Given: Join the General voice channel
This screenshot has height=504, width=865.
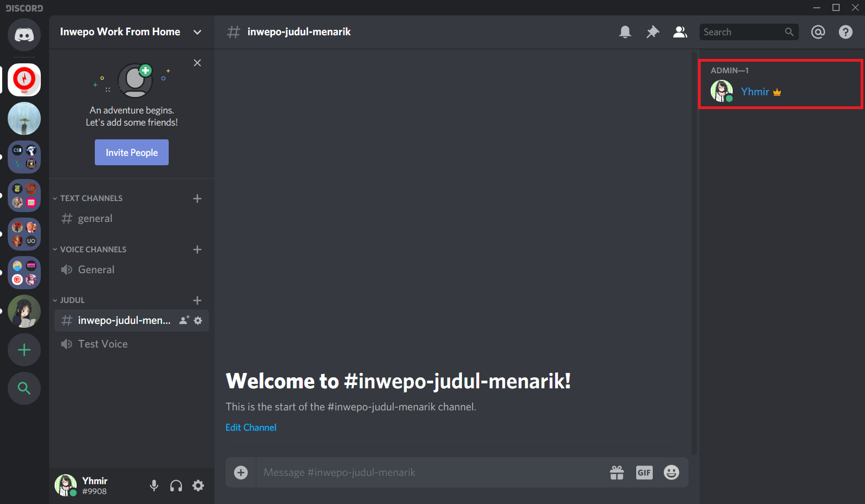Looking at the screenshot, I should (x=131, y=270).
